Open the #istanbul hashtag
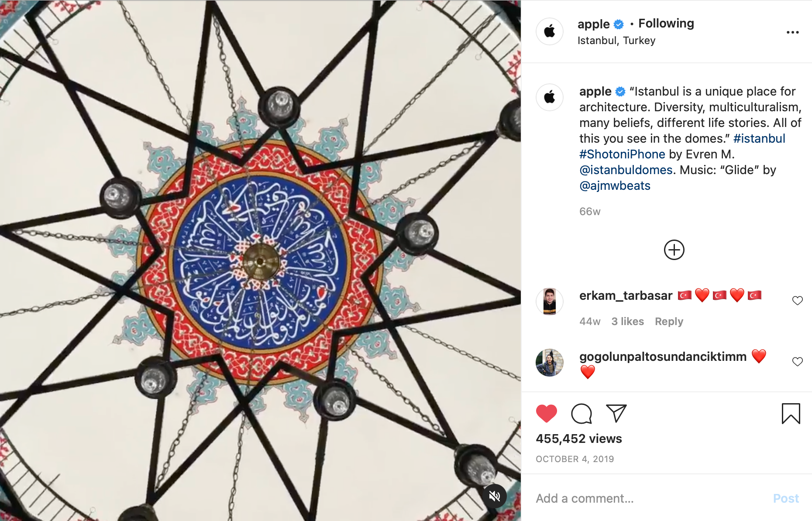 click(x=759, y=139)
